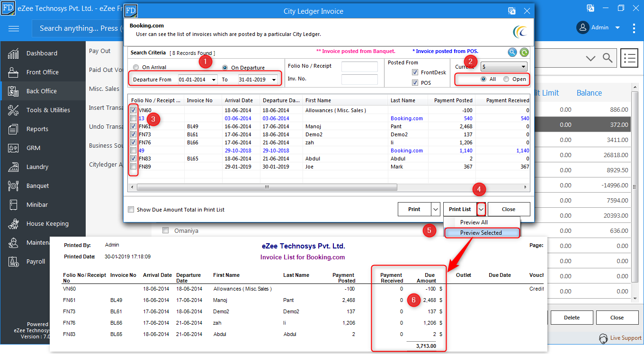The image size is (644, 354).
Task: Tick the Omaniya row checkbox in main window
Action: [x=165, y=230]
